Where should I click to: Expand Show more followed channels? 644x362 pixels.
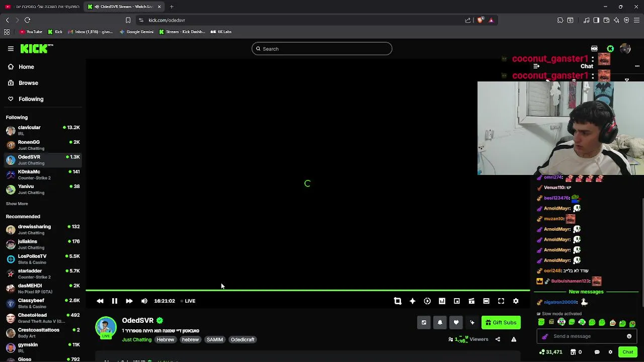pyautogui.click(x=17, y=204)
